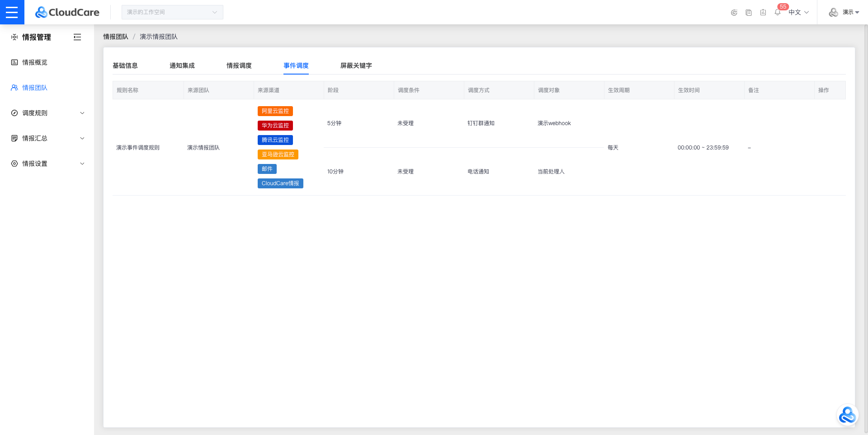Click the 调度方式 column header
The width and height of the screenshot is (868, 435).
coord(499,90)
